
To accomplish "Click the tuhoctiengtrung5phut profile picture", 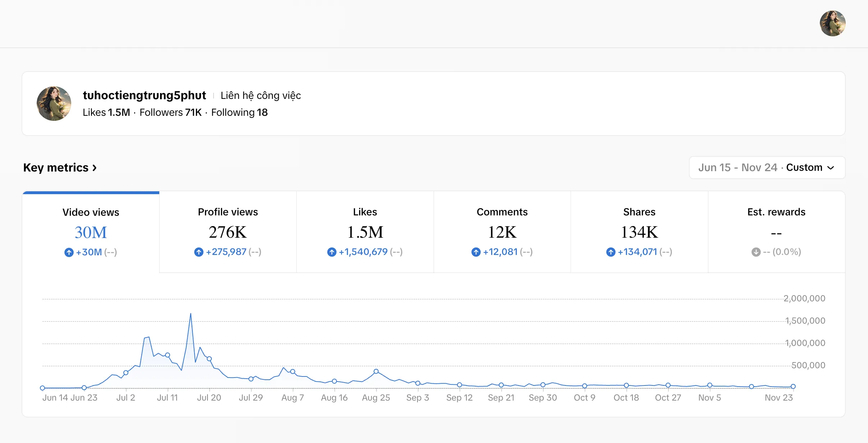I will click(x=54, y=104).
